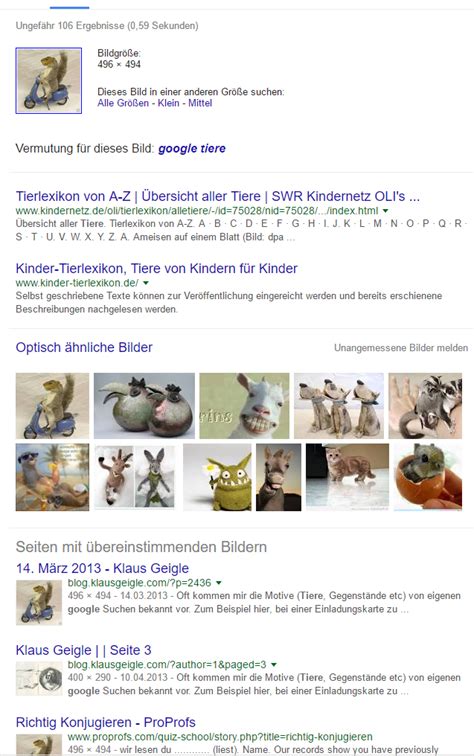474x756 pixels.
Task: Open the squirrel on scooter query image
Action: click(49, 81)
